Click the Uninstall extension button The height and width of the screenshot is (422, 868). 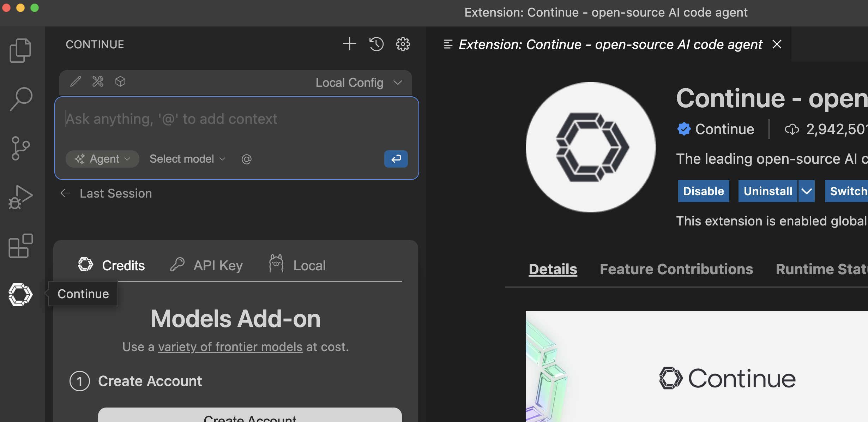(x=768, y=191)
